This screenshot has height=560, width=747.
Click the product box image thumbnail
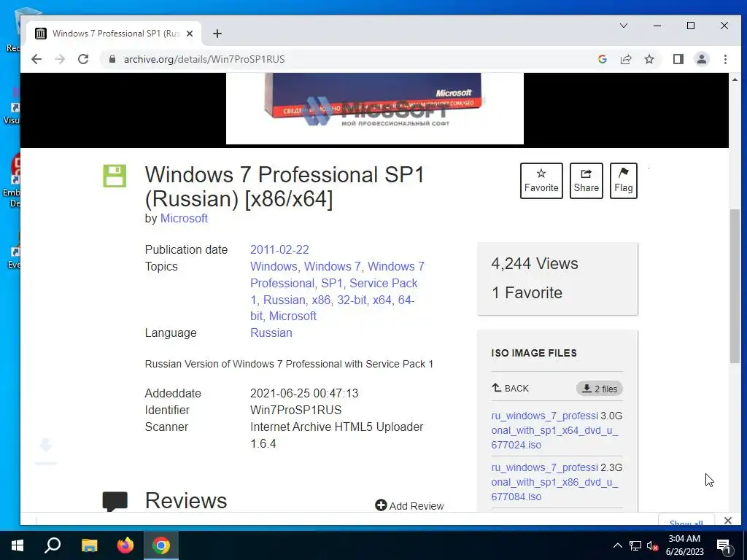tap(374, 109)
